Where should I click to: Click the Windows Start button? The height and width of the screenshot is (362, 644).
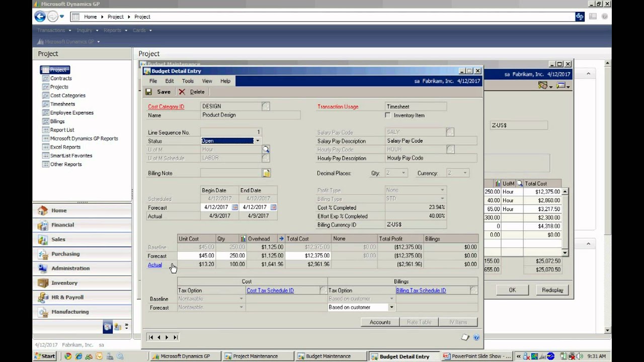click(45, 356)
